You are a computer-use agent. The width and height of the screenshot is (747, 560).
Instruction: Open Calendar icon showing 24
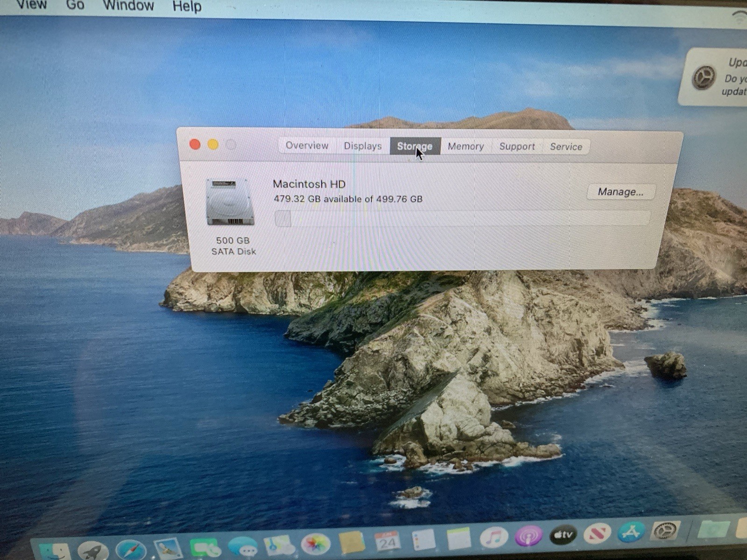388,541
